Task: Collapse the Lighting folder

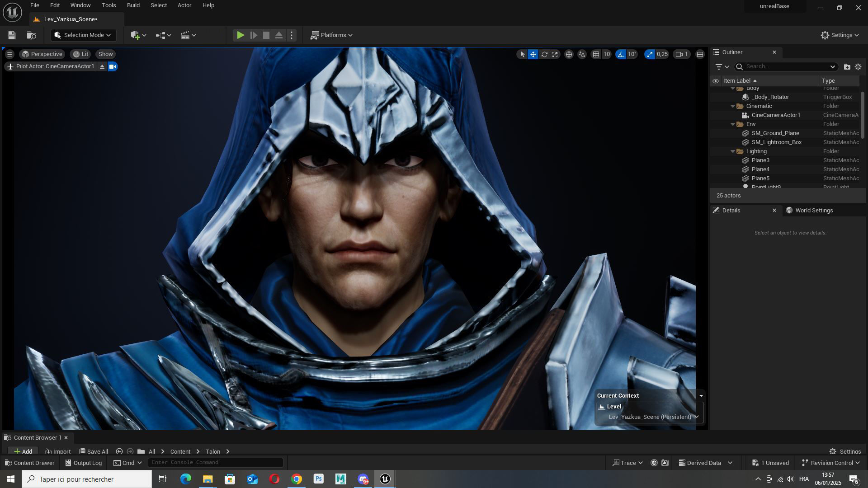Action: [733, 151]
